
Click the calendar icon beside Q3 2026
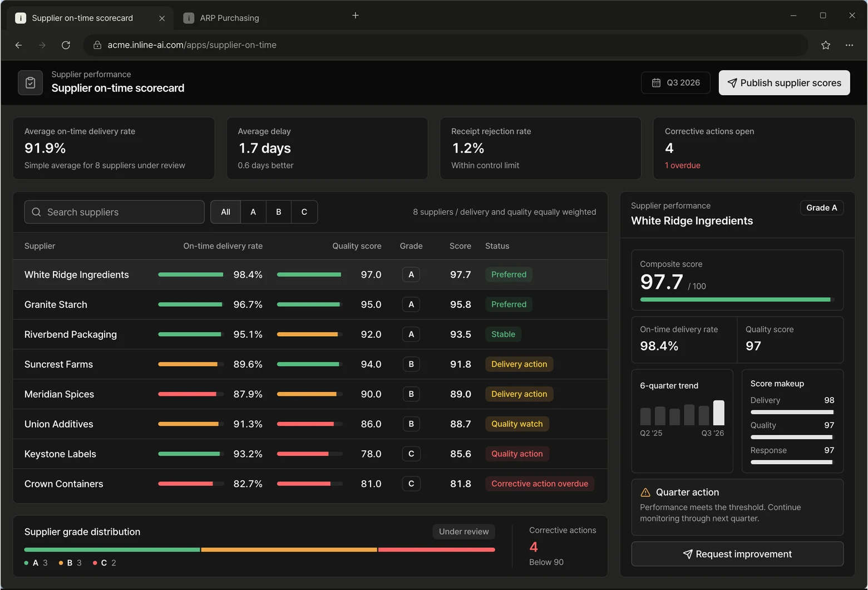[x=656, y=83]
